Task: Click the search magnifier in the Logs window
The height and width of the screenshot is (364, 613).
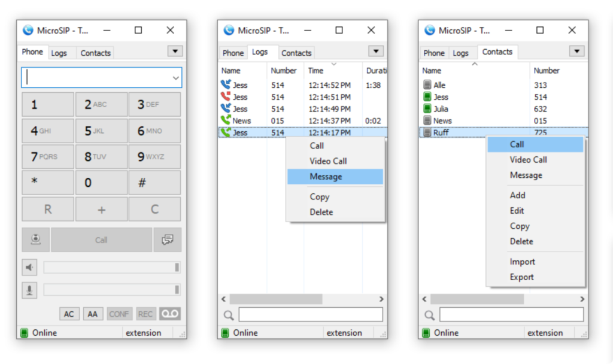Action: tap(228, 314)
